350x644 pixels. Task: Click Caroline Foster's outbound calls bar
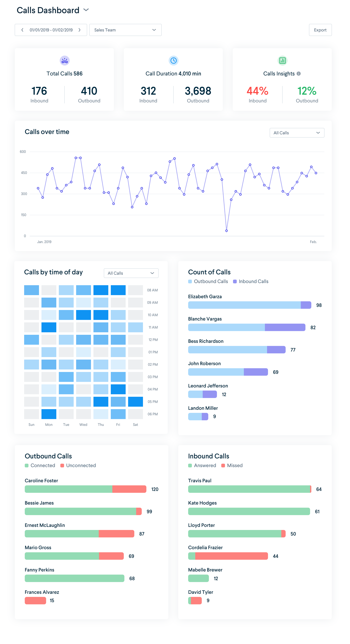click(85, 489)
